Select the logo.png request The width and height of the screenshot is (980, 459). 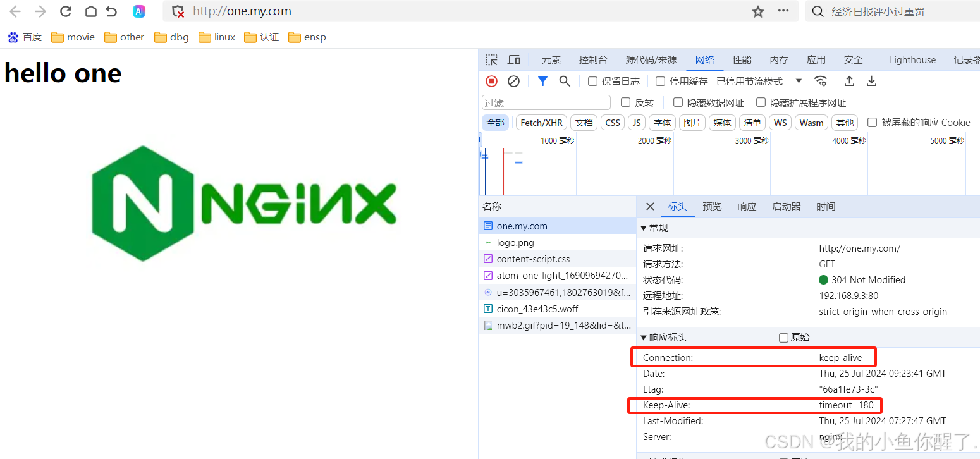pyautogui.click(x=557, y=242)
